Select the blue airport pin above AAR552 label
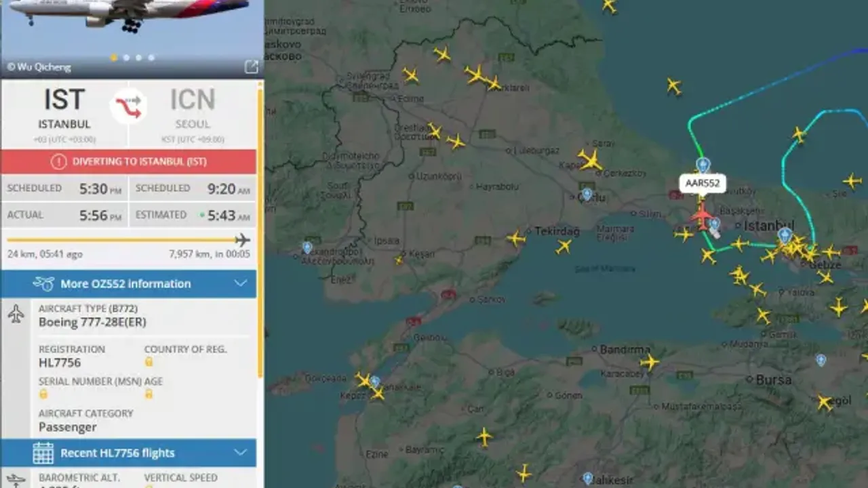868x488 pixels. click(x=703, y=165)
